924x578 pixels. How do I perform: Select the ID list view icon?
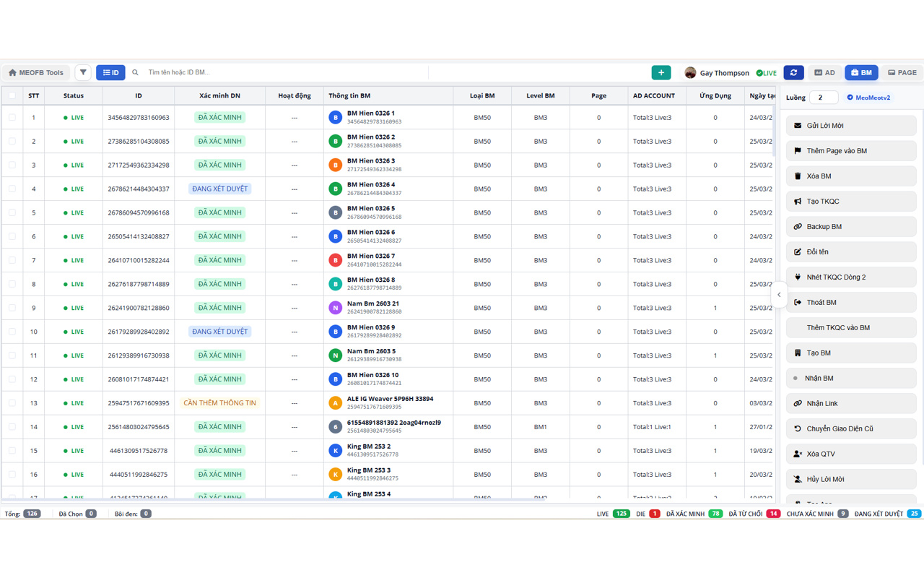point(110,72)
